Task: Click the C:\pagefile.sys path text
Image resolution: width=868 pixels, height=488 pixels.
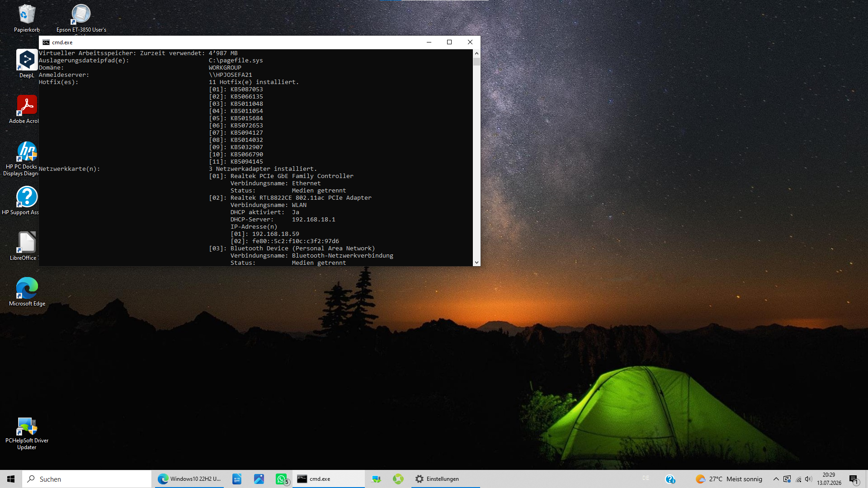Action: [x=236, y=61]
